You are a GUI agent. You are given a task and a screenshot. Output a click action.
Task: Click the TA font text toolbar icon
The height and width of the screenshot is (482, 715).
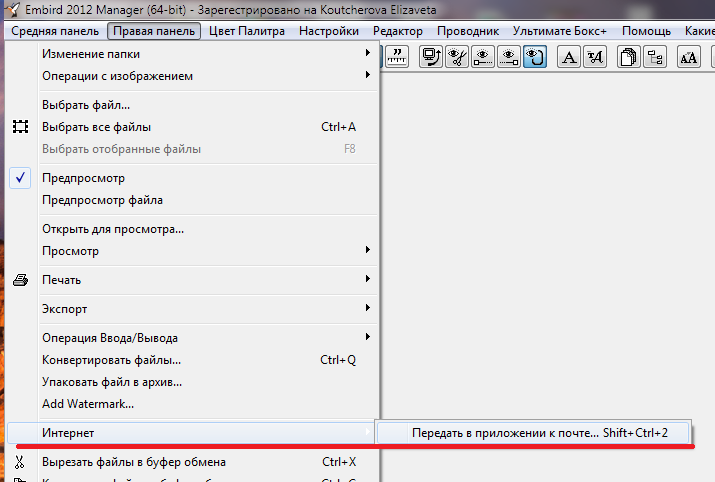pyautogui.click(x=595, y=57)
